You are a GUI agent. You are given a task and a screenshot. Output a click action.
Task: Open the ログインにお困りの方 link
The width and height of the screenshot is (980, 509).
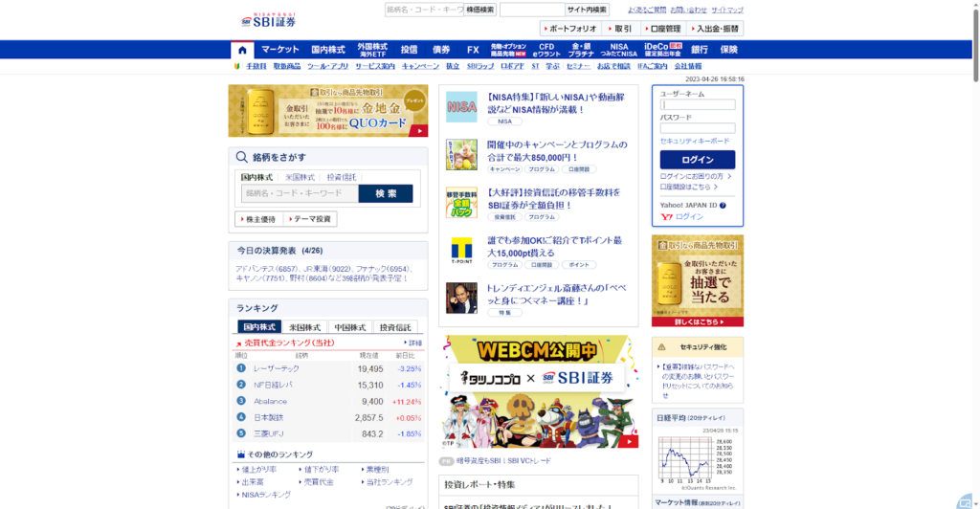pyautogui.click(x=695, y=177)
